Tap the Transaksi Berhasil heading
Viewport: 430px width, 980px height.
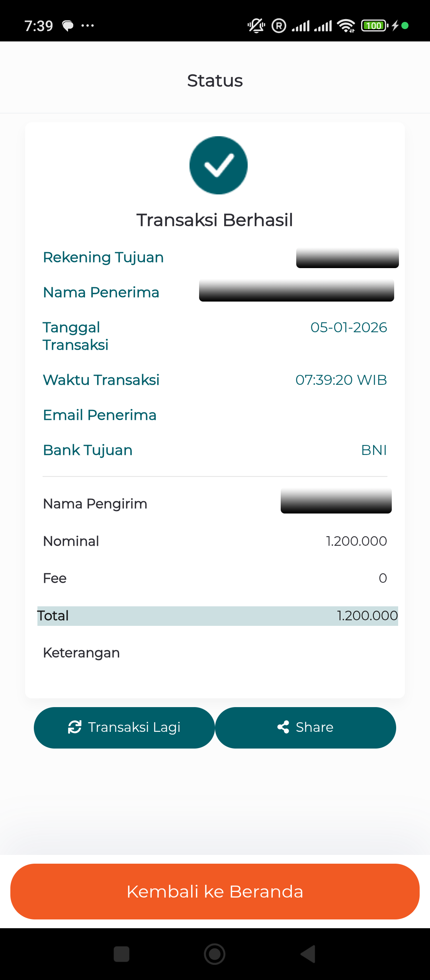tap(215, 220)
